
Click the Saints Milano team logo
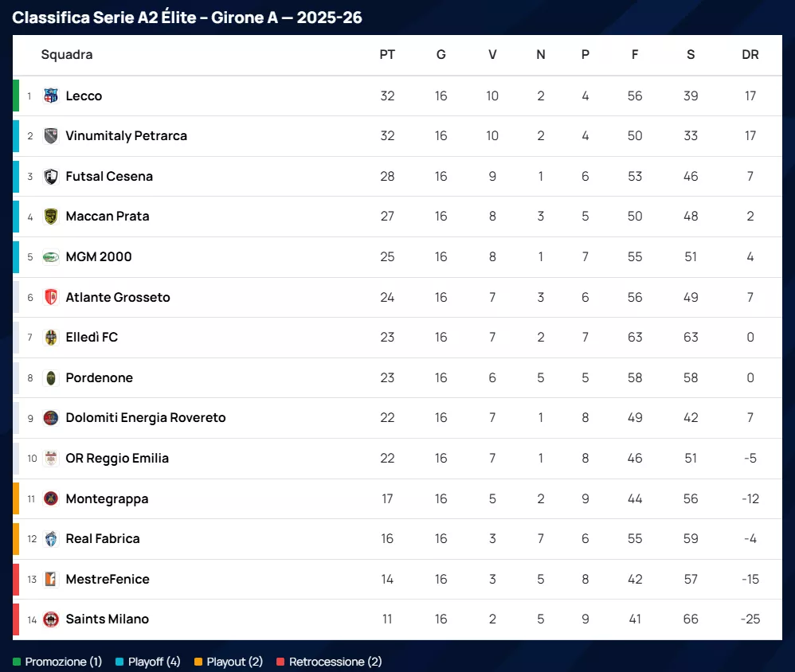[x=51, y=619]
